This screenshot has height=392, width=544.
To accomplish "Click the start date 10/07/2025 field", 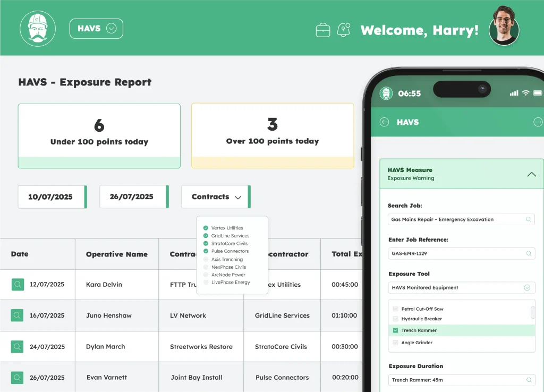I will tap(53, 197).
